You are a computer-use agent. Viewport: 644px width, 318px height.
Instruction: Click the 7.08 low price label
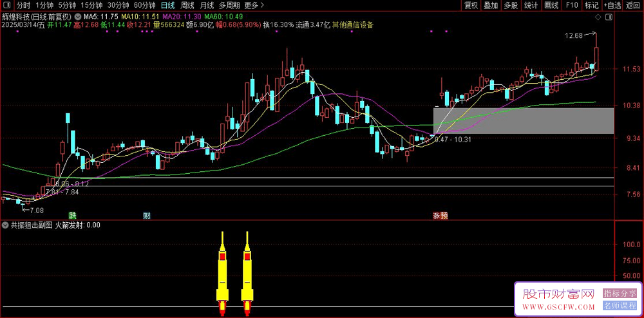click(35, 210)
